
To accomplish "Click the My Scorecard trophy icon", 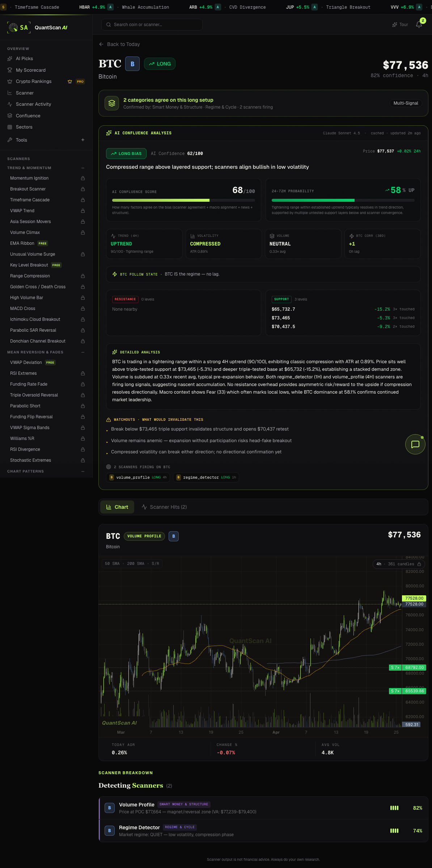I will coord(10,70).
